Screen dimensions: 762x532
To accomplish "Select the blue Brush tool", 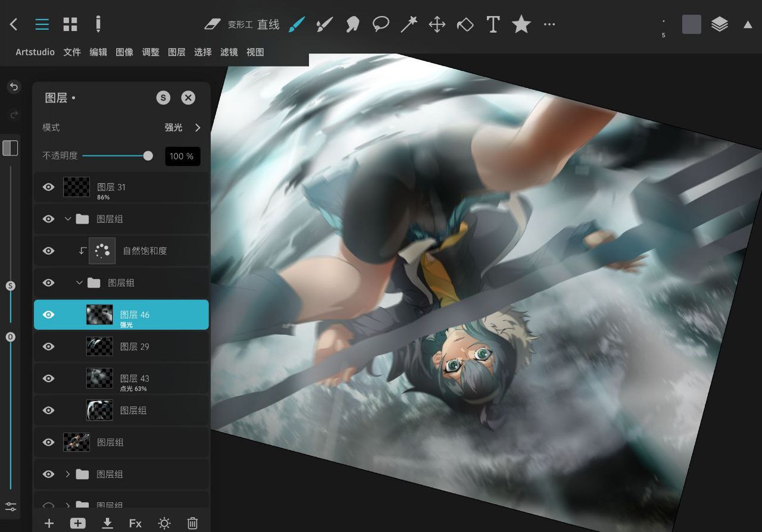I will [x=296, y=24].
